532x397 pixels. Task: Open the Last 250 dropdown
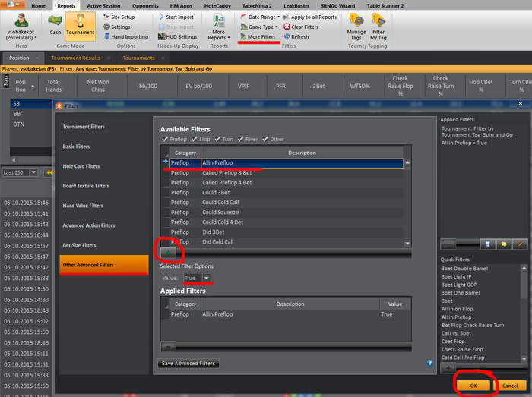33,172
